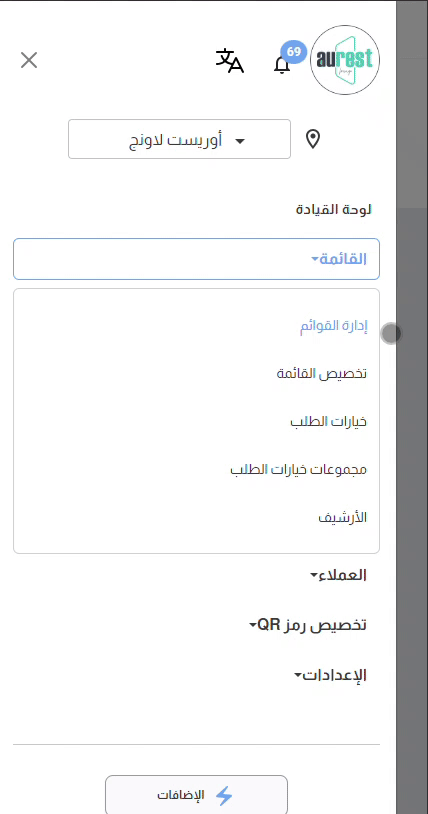The height and width of the screenshot is (814, 428).
Task: Open مجموعات خيارات الطلب page
Action: tap(299, 470)
